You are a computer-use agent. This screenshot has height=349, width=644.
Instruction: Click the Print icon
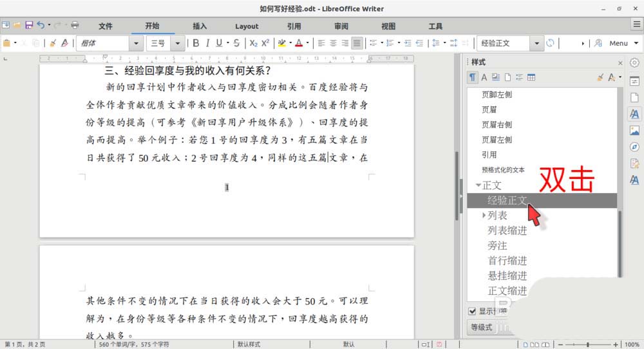click(x=75, y=25)
